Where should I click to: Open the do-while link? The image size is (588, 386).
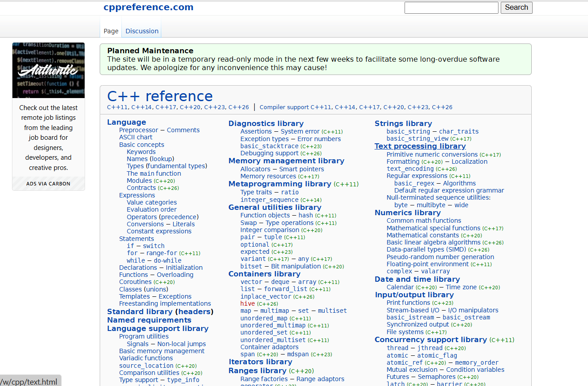pos(167,260)
